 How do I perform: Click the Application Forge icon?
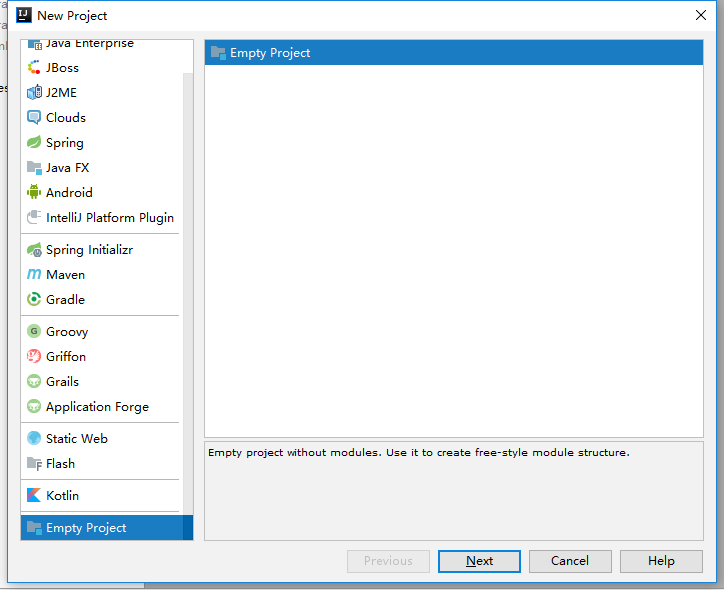pos(34,406)
